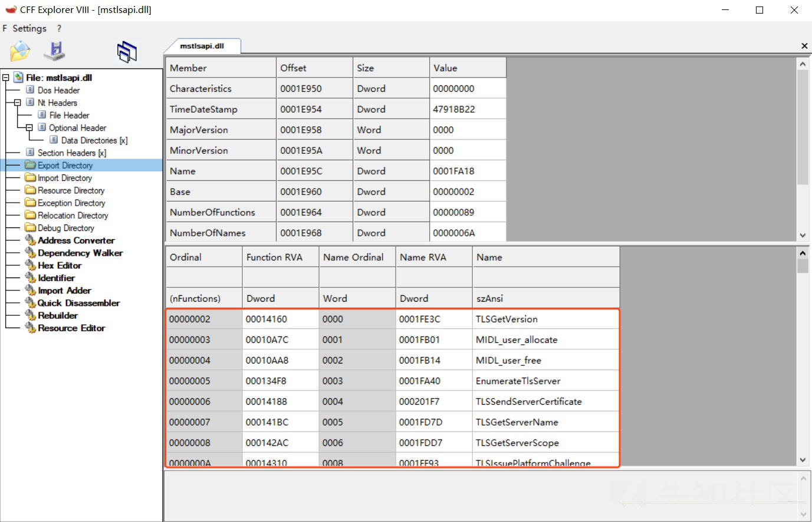812x522 pixels.
Task: Click the Name RVA column header
Action: click(x=434, y=257)
